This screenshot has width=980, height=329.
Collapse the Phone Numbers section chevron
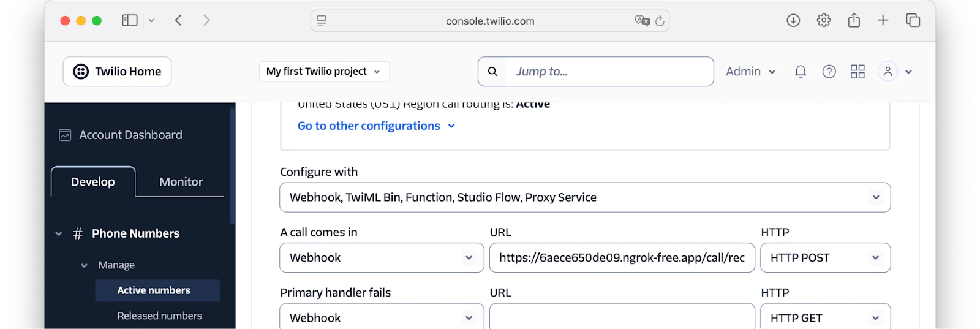click(x=59, y=233)
